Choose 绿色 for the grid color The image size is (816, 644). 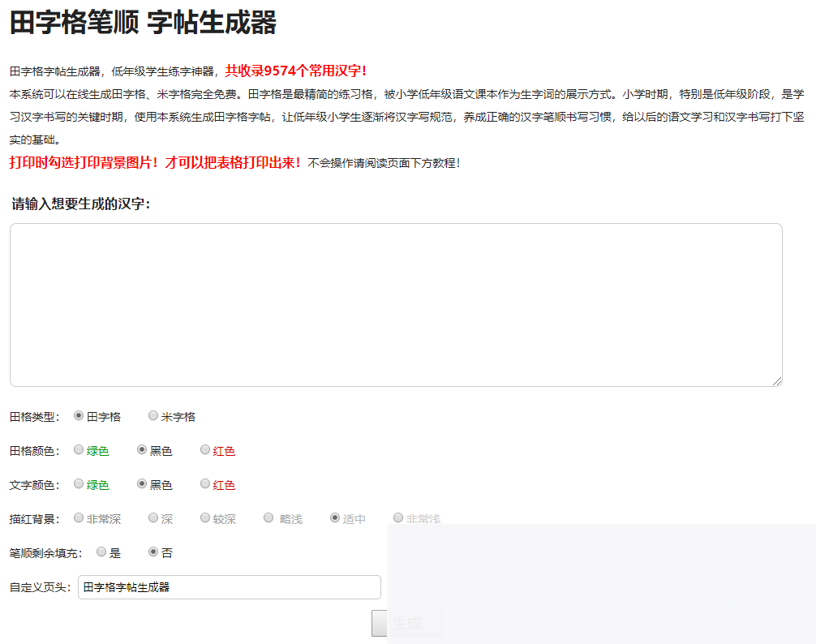(78, 449)
